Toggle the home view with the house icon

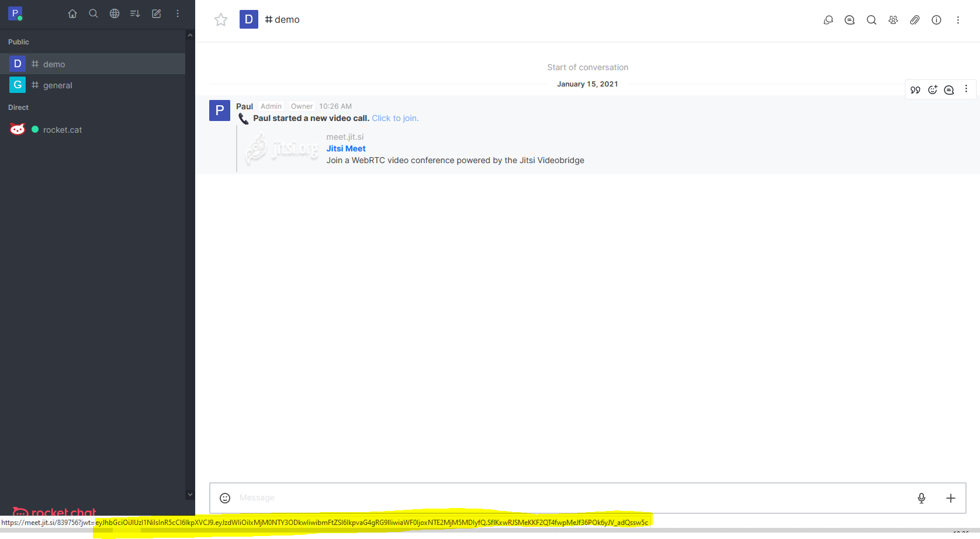click(72, 13)
